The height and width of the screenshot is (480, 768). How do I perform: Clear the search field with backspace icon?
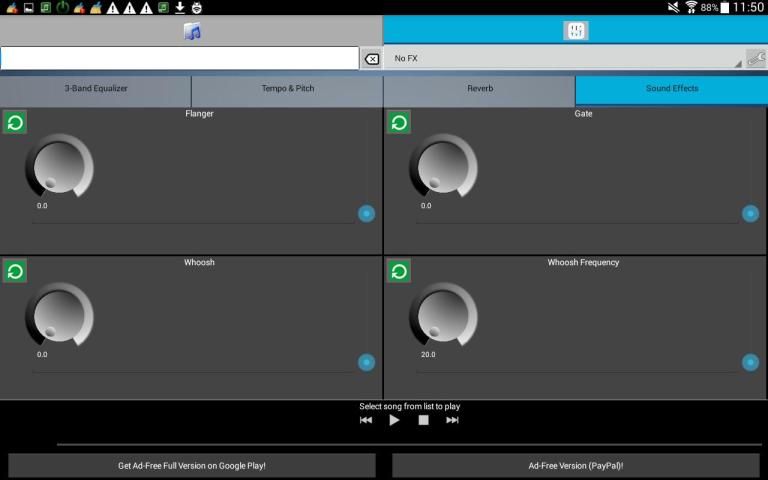[x=371, y=59]
